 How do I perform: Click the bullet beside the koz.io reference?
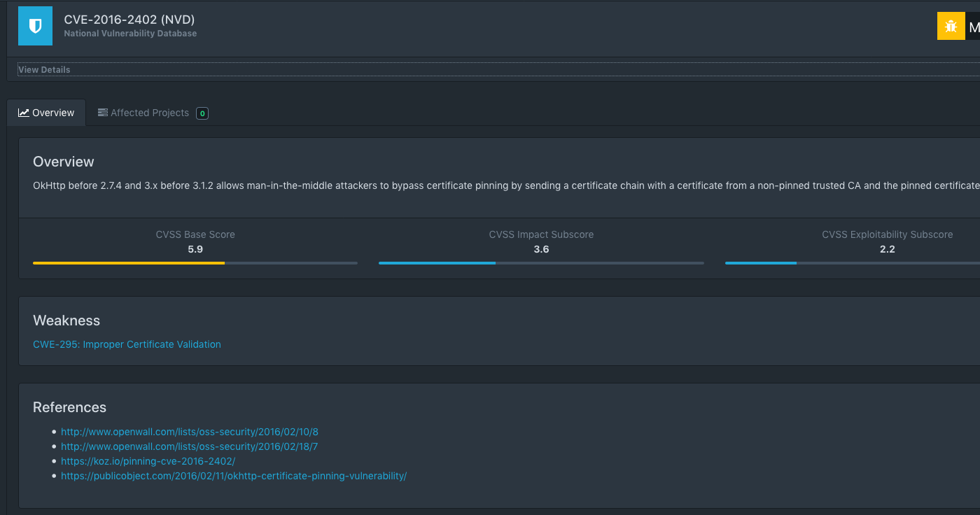point(52,460)
